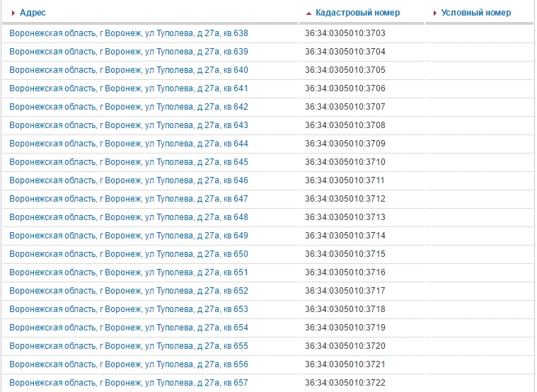Select cadastral number 36:34:0305010:3705

click(345, 70)
